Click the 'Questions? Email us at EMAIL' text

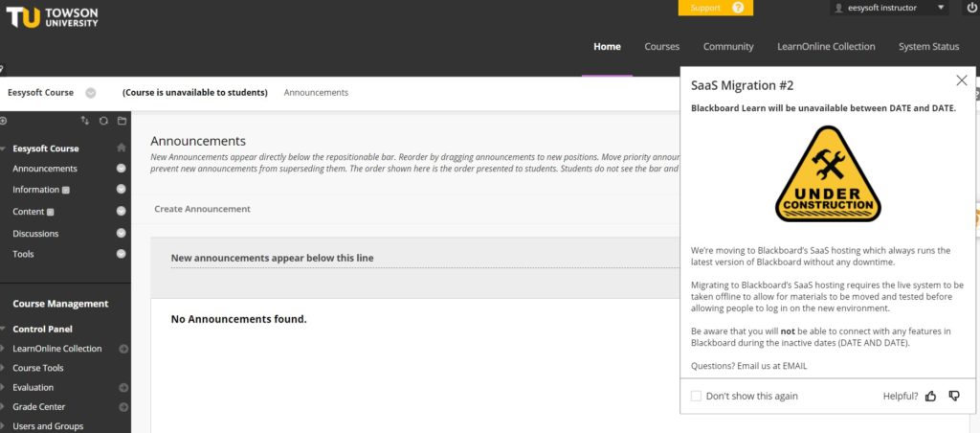tap(748, 365)
